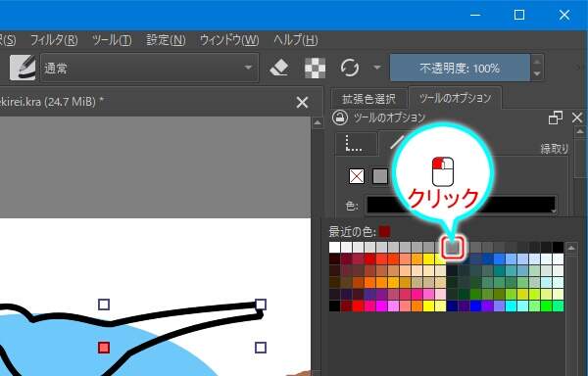Open the black 色 color picker button

coord(461,205)
